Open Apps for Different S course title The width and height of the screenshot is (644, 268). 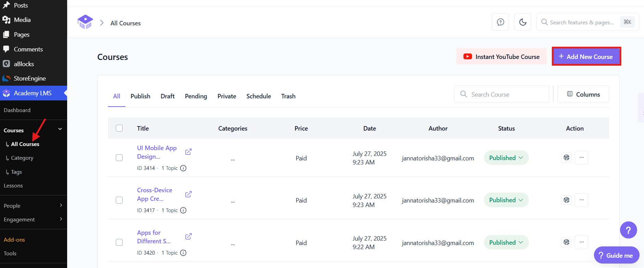[x=154, y=237]
